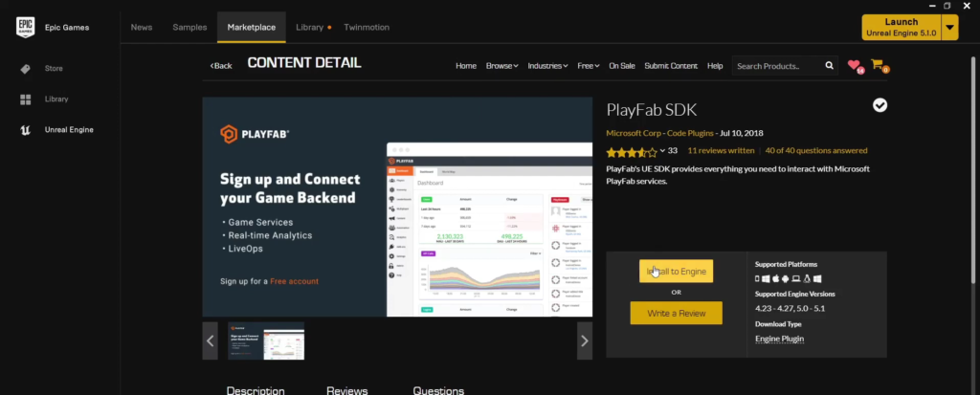Expand the Browse dropdown menu
This screenshot has height=395, width=980.
click(501, 66)
